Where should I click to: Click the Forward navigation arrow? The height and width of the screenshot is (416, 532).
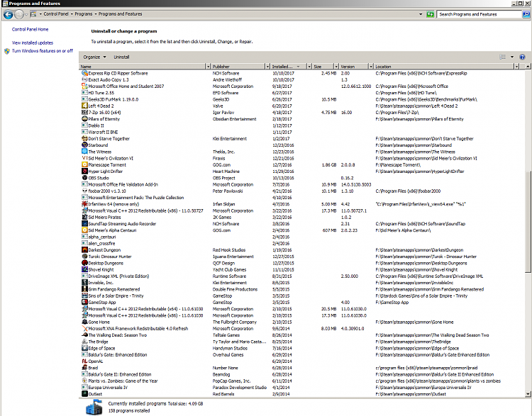point(19,15)
